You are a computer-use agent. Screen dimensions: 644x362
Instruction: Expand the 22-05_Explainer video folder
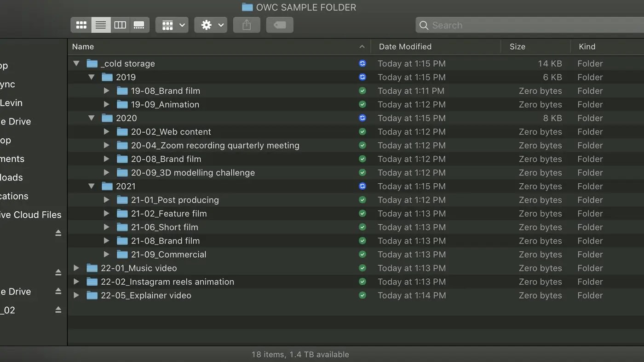[76, 295]
